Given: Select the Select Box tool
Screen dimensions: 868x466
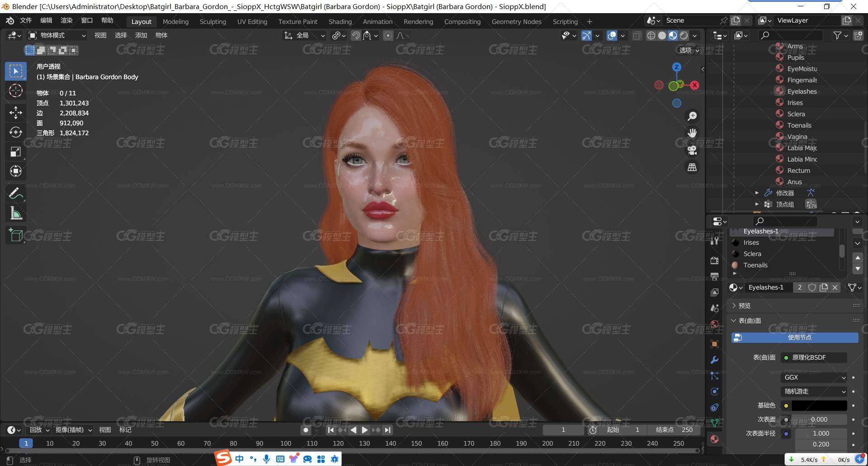Looking at the screenshot, I should click(x=16, y=71).
